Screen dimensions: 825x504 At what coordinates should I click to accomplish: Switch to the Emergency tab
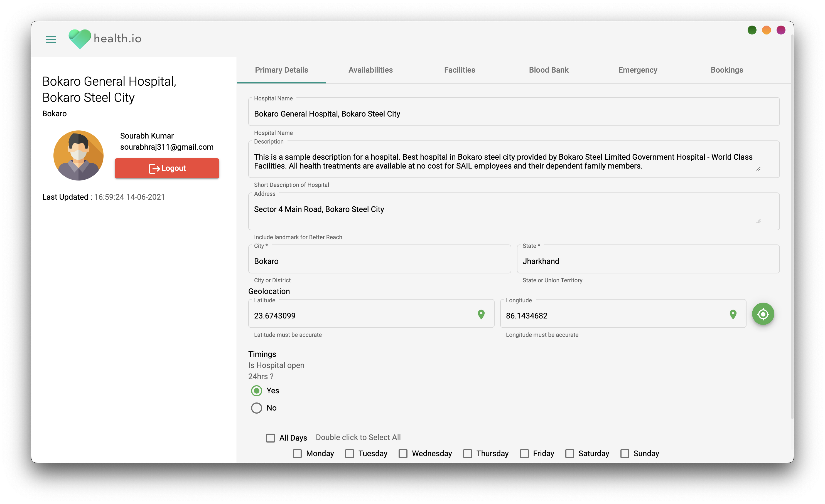pyautogui.click(x=637, y=70)
